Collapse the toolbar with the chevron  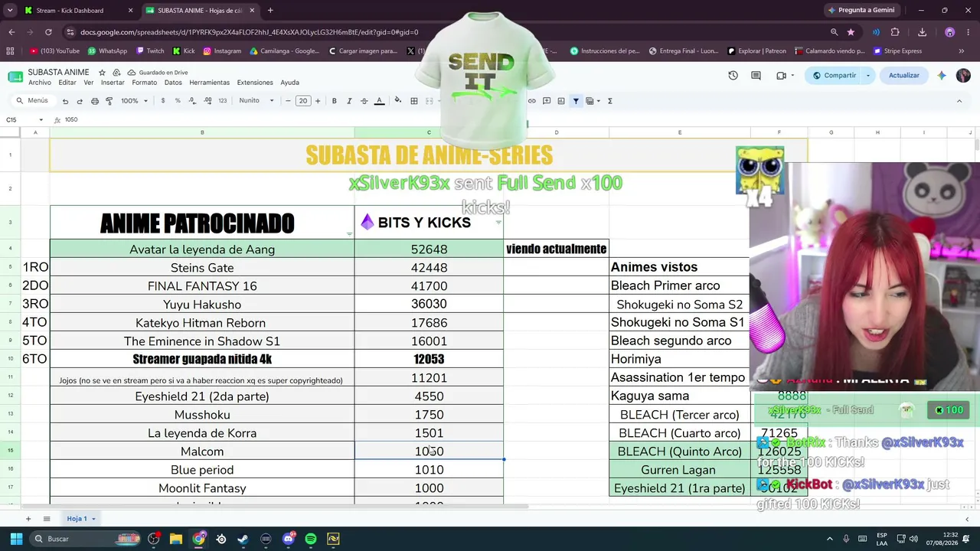(x=959, y=101)
